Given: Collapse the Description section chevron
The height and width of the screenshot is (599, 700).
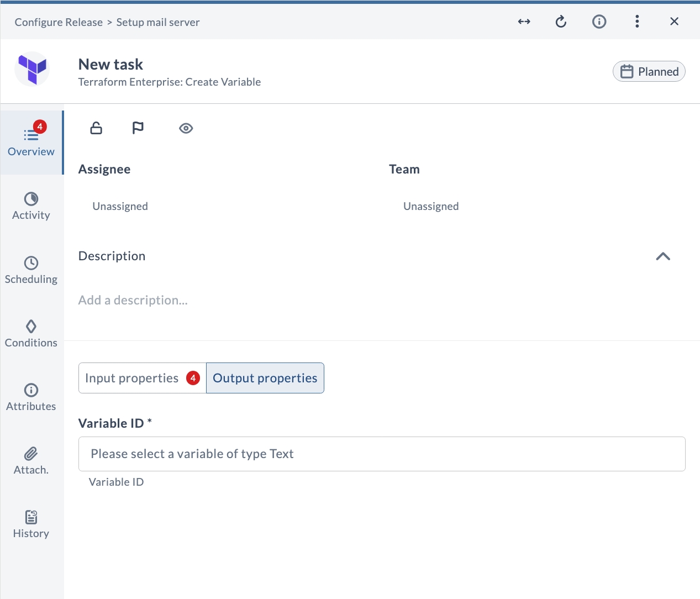Looking at the screenshot, I should (x=663, y=256).
